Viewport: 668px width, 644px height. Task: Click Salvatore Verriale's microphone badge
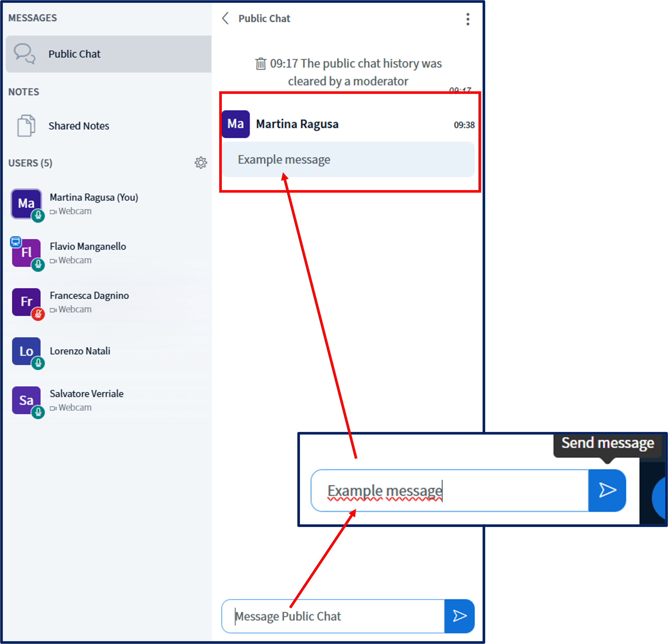tap(38, 412)
